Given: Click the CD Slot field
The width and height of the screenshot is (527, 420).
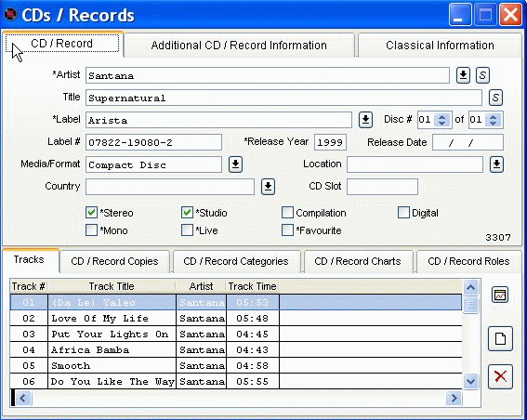Looking at the screenshot, I should pyautogui.click(x=383, y=187).
